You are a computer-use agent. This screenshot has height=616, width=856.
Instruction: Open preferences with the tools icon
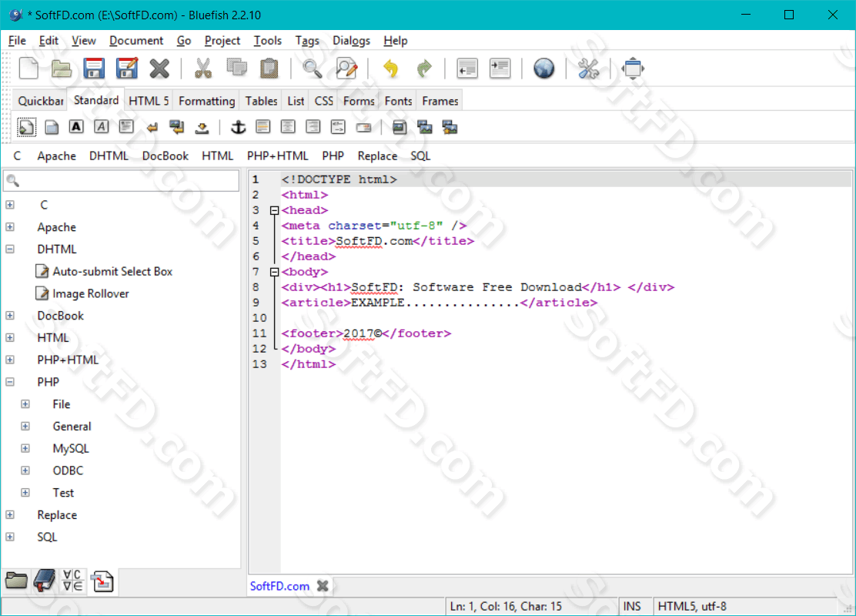tap(588, 69)
